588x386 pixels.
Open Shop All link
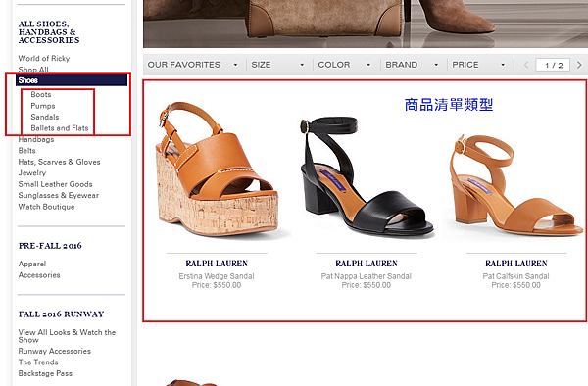click(33, 70)
